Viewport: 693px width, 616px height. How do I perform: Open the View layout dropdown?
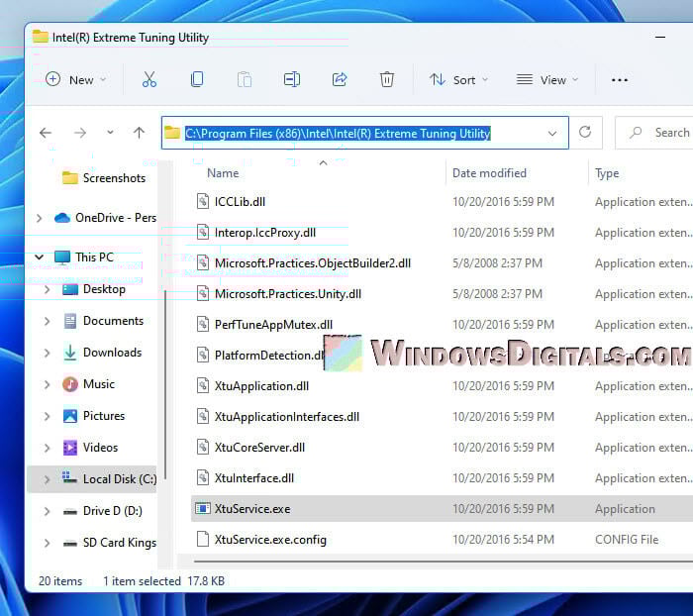point(547,79)
